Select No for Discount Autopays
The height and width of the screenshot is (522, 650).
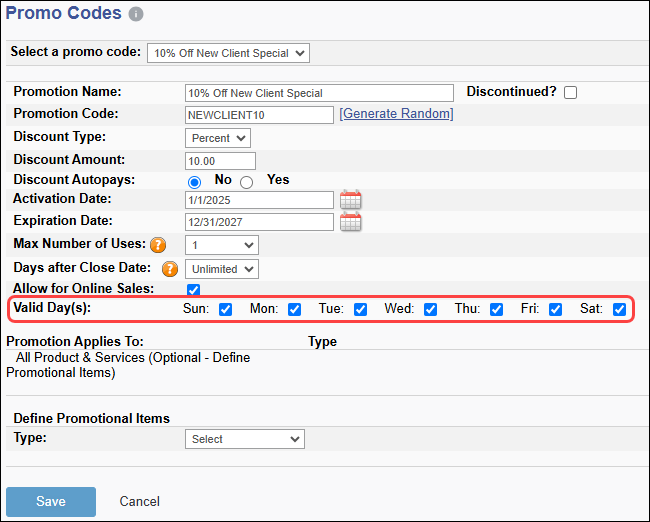coord(194,182)
